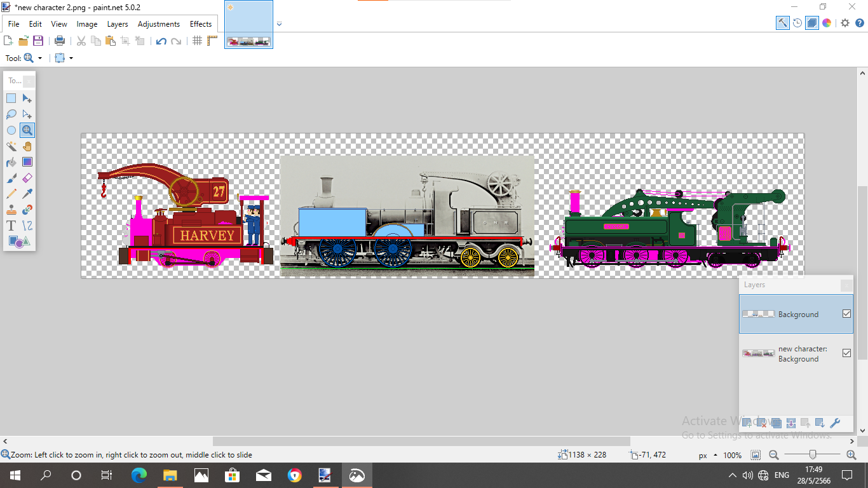Viewport: 868px width, 488px height.
Task: Open the Tool chooser dropdown
Action: [x=32, y=58]
